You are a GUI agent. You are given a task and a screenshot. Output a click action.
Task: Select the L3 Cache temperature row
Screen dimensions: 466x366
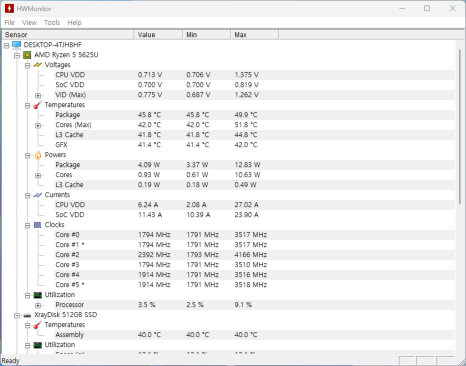(255, 135)
